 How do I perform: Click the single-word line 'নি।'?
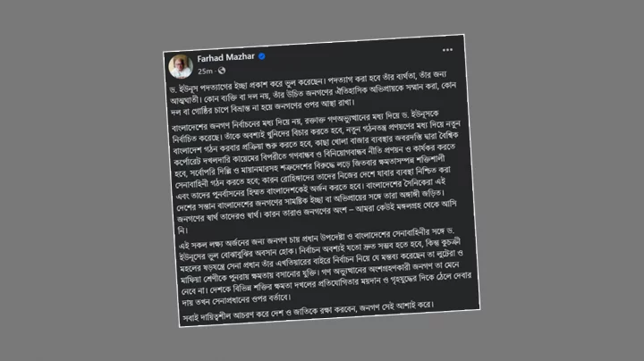[182, 231]
